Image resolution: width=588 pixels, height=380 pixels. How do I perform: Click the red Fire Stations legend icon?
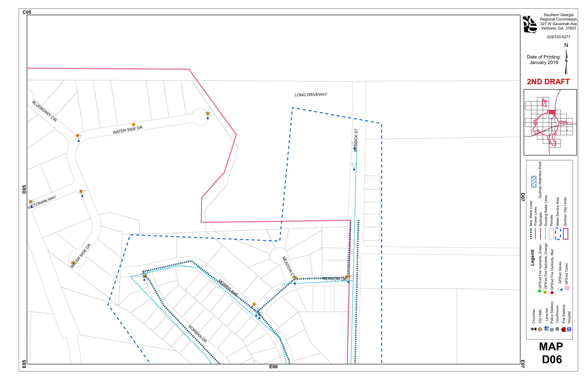pos(563,329)
